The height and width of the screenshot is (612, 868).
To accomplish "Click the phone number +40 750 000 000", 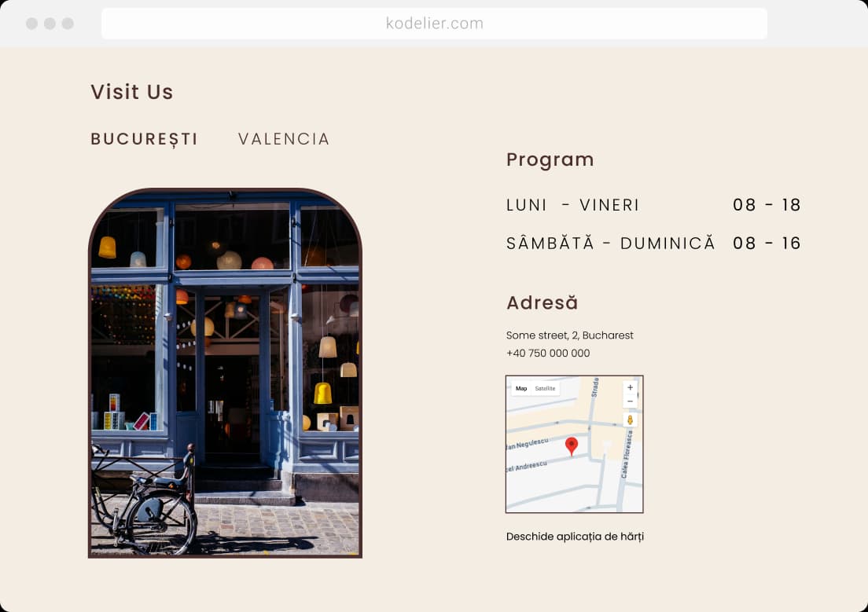I will tap(548, 353).
